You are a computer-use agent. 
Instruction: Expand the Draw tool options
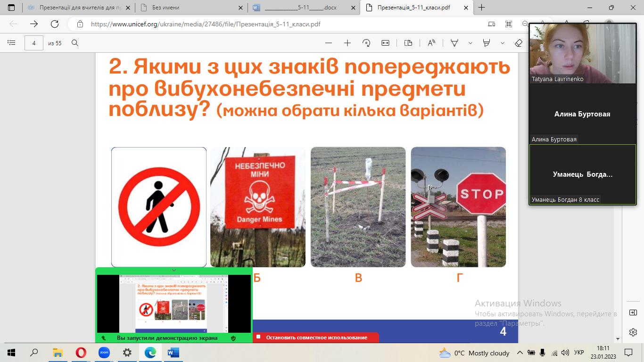pyautogui.click(x=471, y=43)
